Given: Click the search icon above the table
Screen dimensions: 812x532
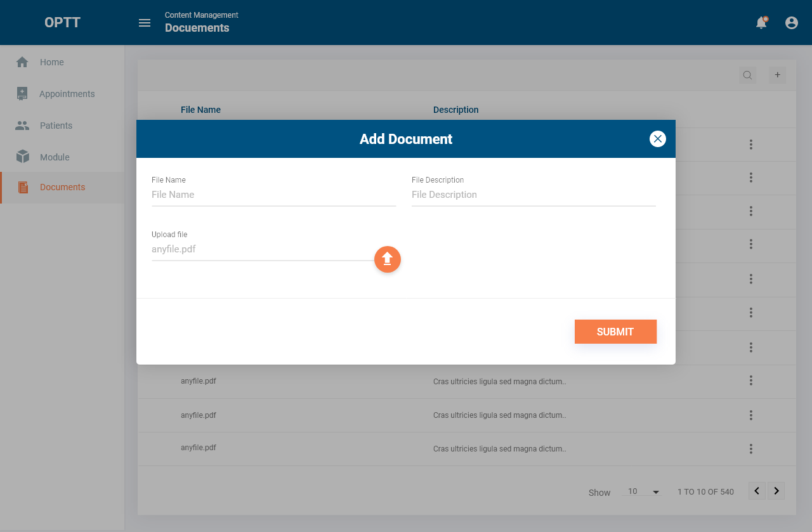Looking at the screenshot, I should (747, 75).
